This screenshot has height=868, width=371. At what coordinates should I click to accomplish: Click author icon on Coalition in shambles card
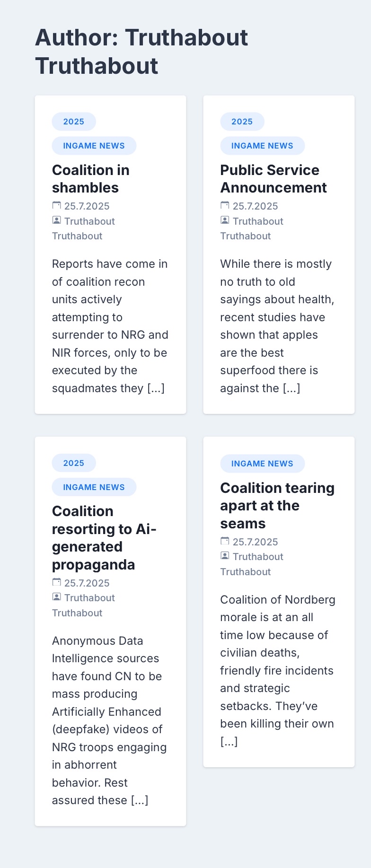[56, 220]
